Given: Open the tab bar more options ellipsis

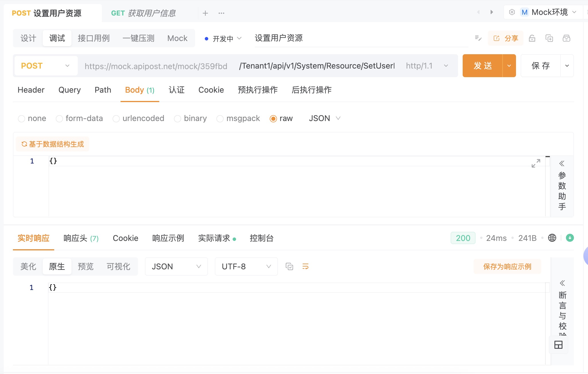Looking at the screenshot, I should pos(221,13).
